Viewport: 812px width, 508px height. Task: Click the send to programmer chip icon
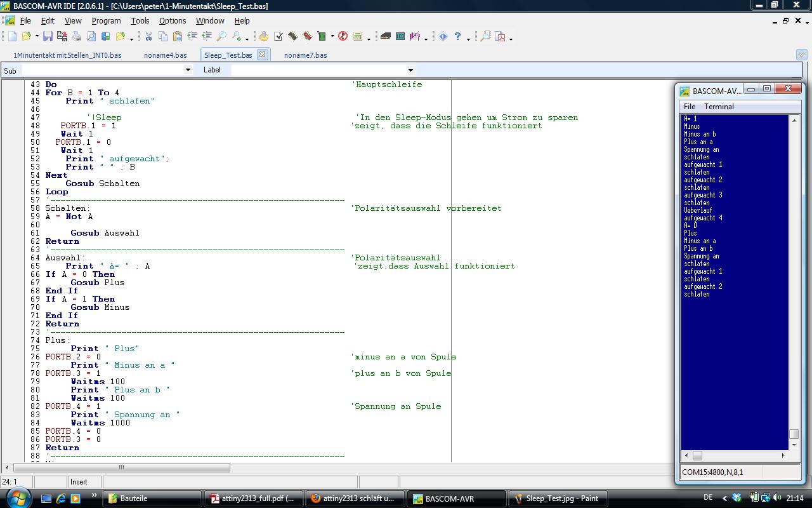coord(322,37)
